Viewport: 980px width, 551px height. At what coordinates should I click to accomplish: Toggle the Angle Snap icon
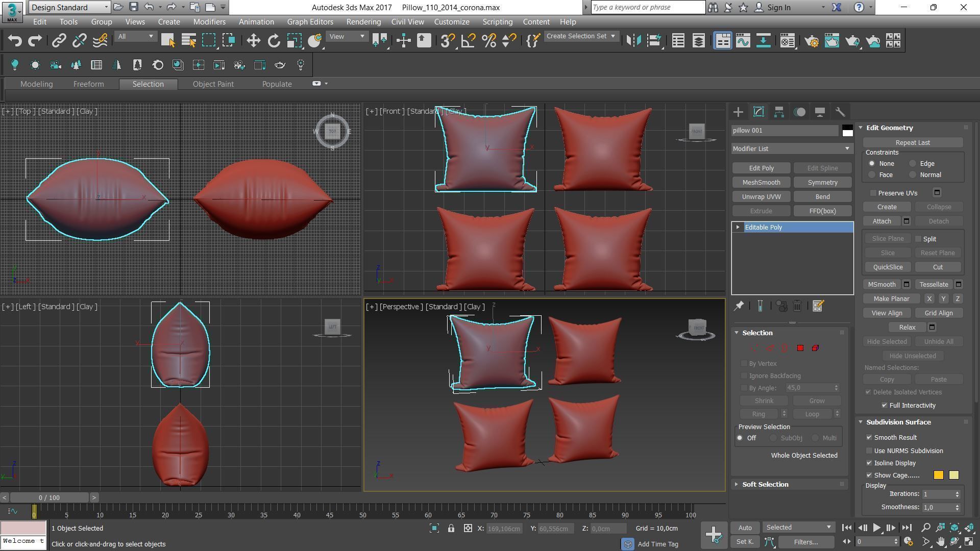pyautogui.click(x=468, y=41)
